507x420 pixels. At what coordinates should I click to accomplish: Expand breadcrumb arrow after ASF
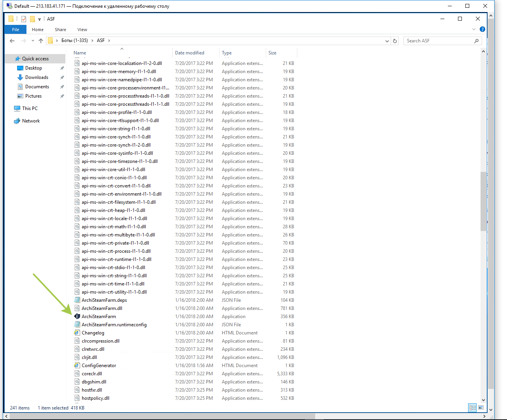coord(109,40)
